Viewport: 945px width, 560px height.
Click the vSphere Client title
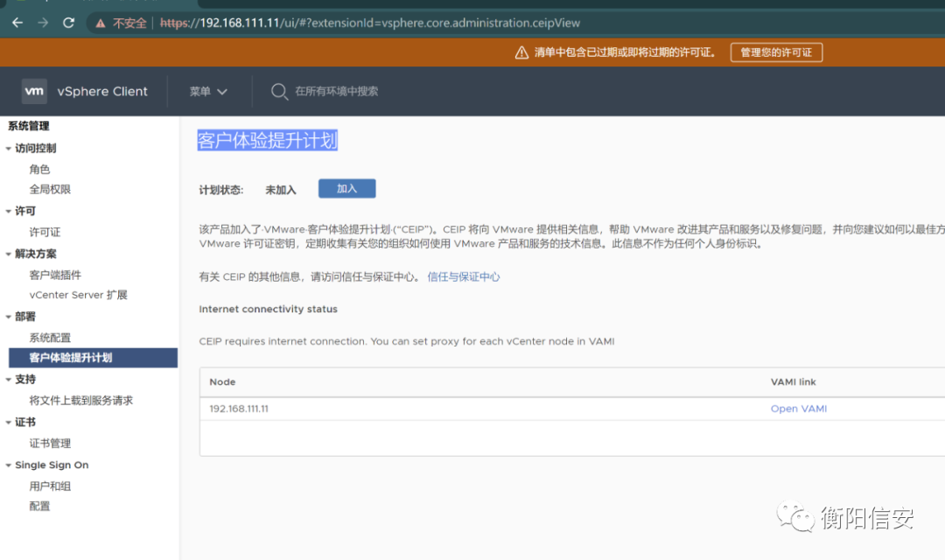point(102,92)
